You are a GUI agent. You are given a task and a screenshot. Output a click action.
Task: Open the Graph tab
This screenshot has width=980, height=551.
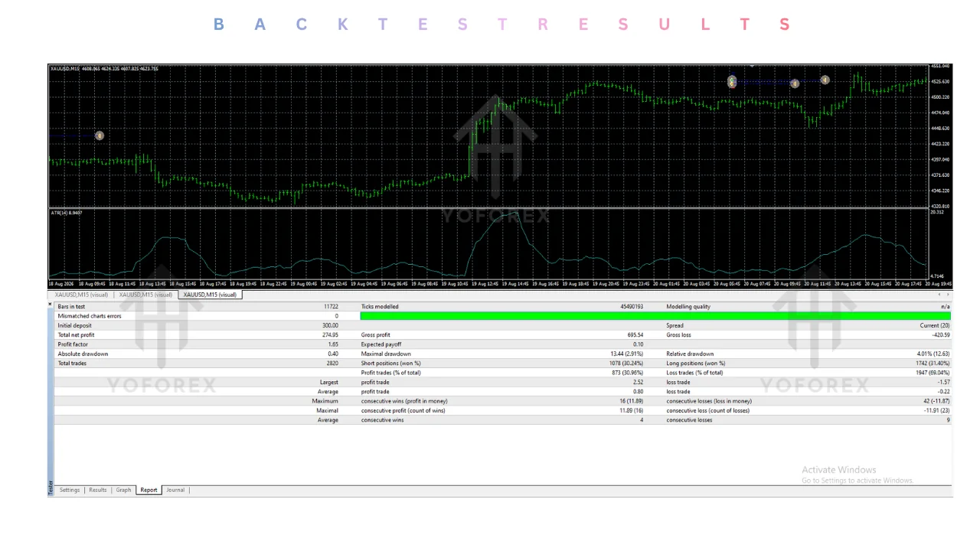(x=124, y=490)
